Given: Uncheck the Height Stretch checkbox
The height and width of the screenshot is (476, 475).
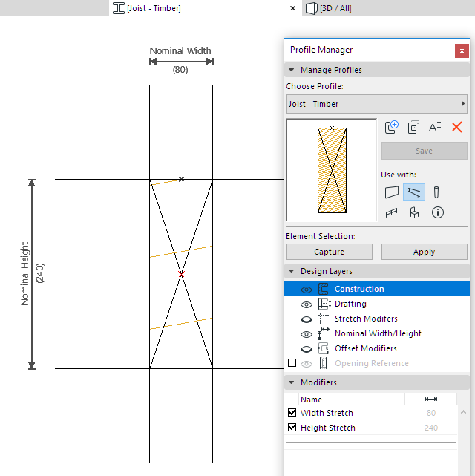Looking at the screenshot, I should (x=292, y=428).
